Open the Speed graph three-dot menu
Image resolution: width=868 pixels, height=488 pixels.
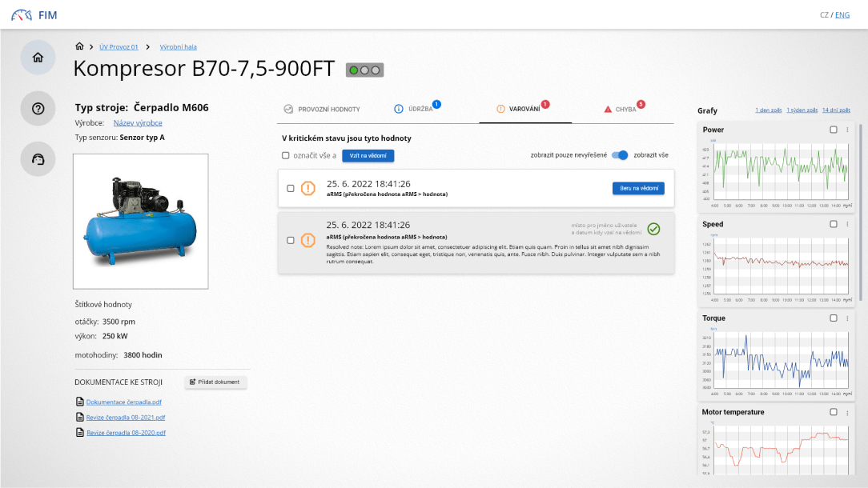(x=847, y=224)
